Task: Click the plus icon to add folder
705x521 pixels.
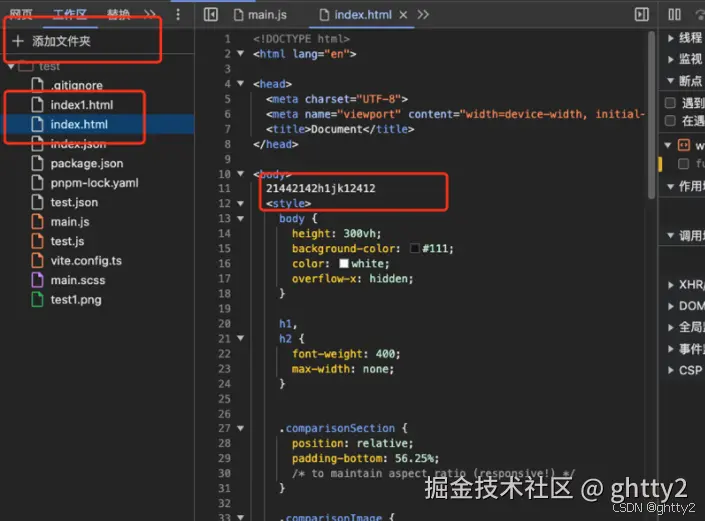Action: click(18, 41)
